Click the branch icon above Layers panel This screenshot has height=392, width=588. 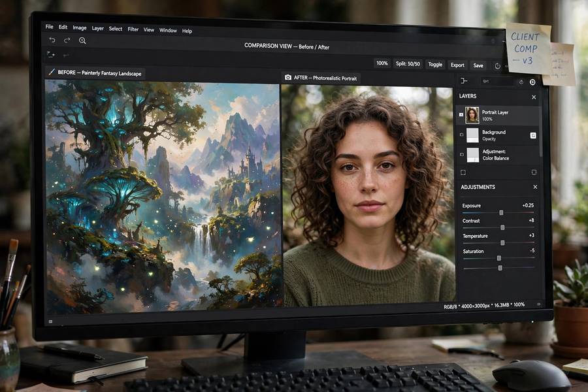[x=464, y=80]
